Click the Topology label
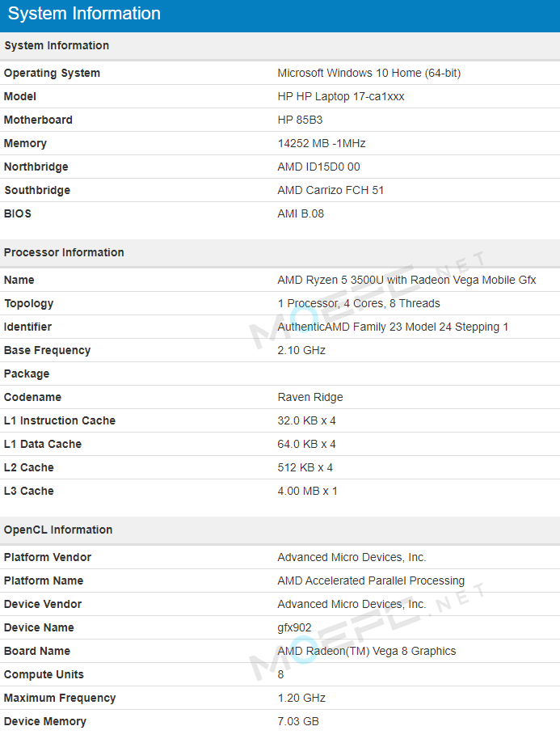This screenshot has width=560, height=743. coord(29,303)
